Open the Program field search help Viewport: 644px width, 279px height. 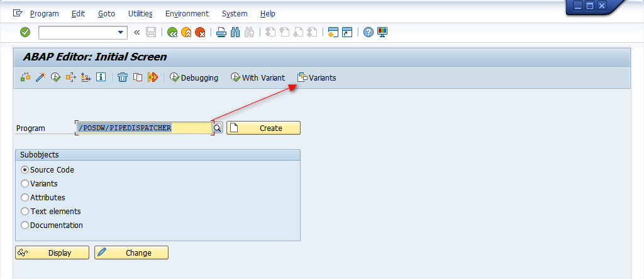click(218, 128)
